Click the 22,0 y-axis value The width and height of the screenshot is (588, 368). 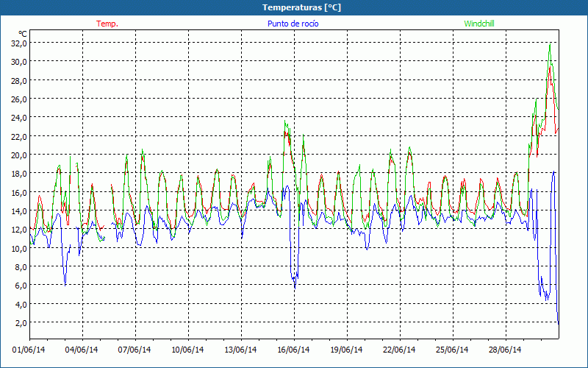pos(20,136)
